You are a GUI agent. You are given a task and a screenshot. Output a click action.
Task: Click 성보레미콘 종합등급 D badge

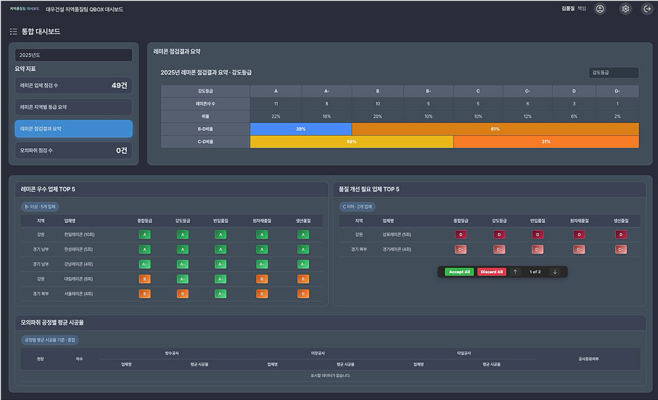461,234
